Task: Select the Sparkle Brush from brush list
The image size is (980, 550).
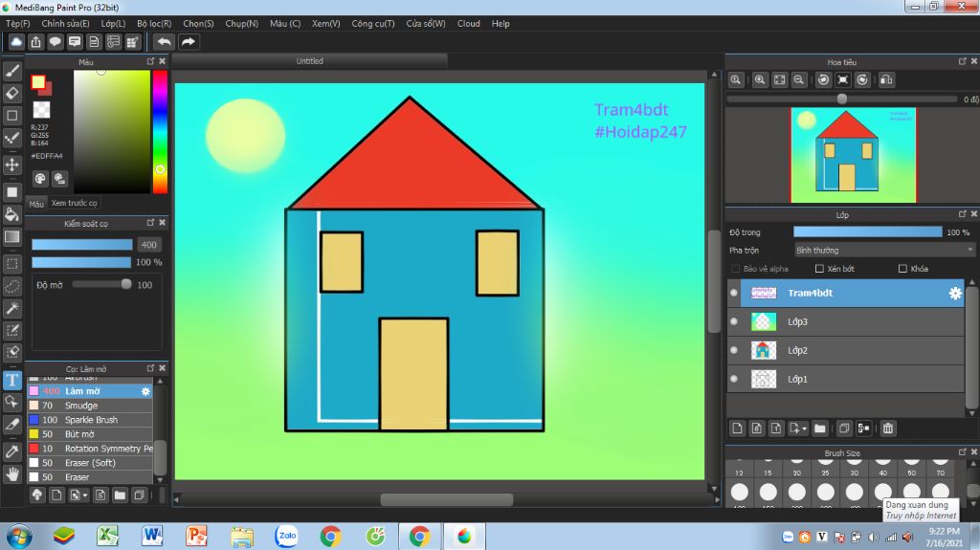Action: coord(91,420)
